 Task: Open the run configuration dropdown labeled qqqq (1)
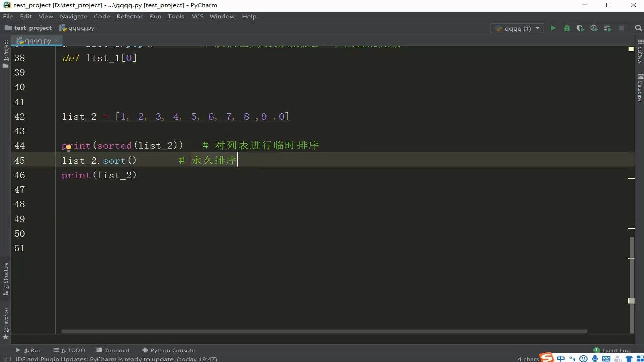[x=517, y=28]
